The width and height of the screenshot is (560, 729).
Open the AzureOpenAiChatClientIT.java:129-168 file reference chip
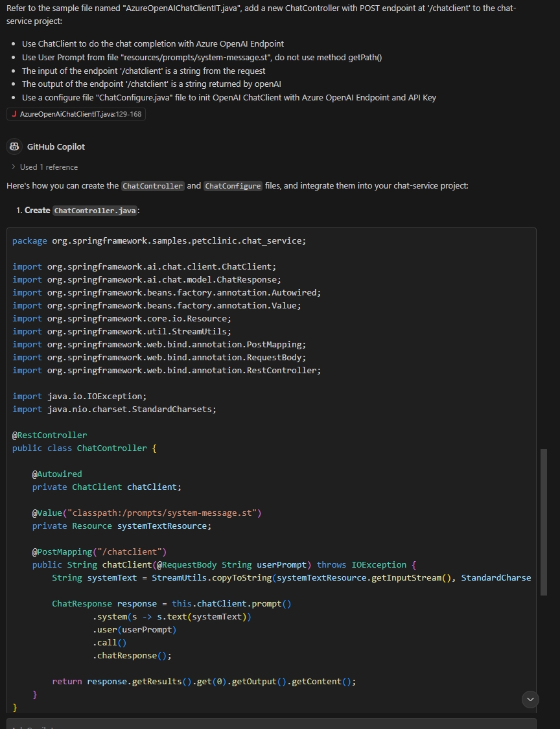[76, 114]
